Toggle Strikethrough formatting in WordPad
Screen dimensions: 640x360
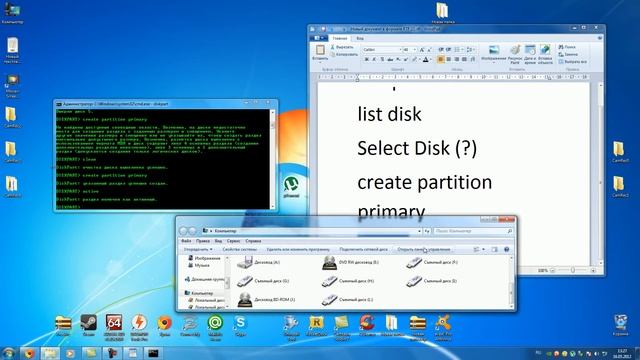390,60
